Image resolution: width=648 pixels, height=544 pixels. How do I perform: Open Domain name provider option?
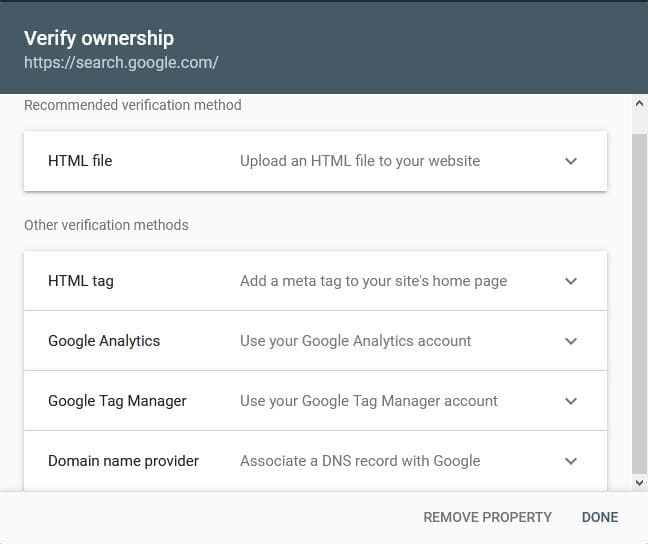(123, 461)
